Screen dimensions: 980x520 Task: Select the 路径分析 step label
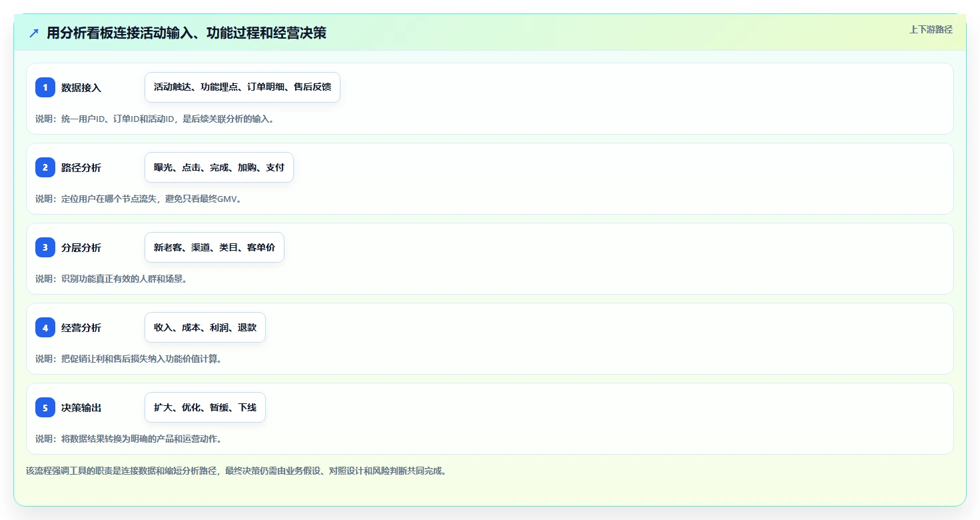(81, 167)
